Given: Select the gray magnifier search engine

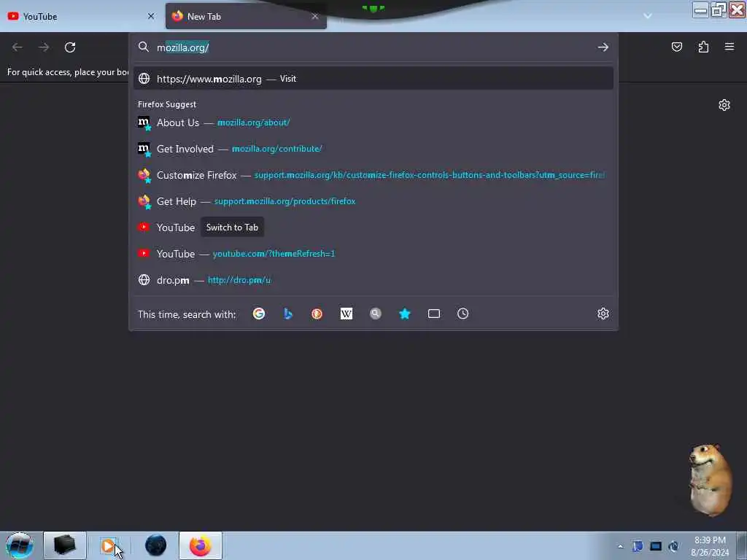Looking at the screenshot, I should tap(376, 314).
